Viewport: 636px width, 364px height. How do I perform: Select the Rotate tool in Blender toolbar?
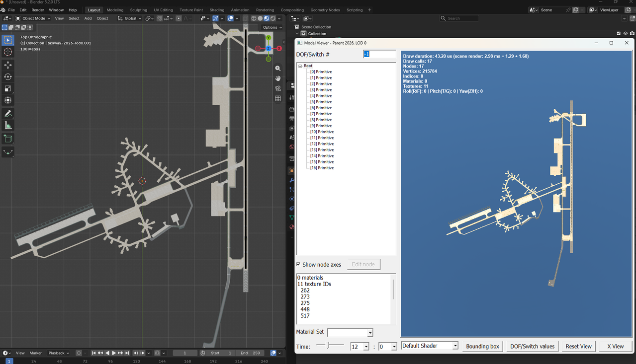8,77
